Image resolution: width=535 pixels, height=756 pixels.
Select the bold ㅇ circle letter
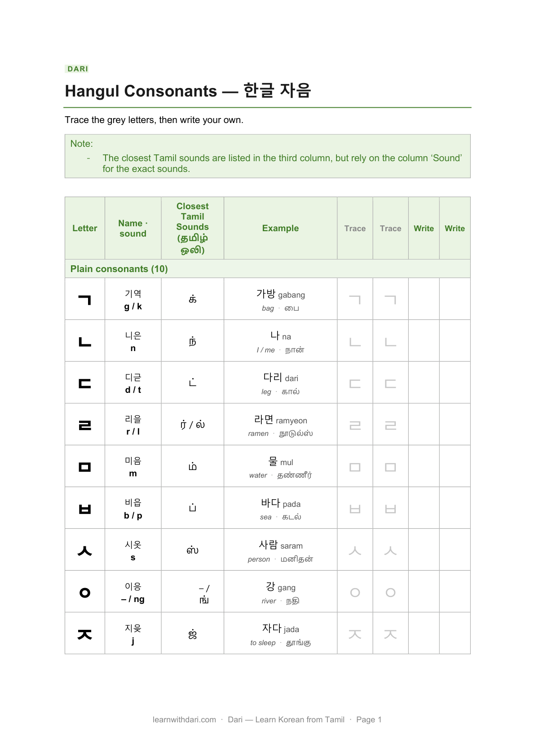click(84, 593)
